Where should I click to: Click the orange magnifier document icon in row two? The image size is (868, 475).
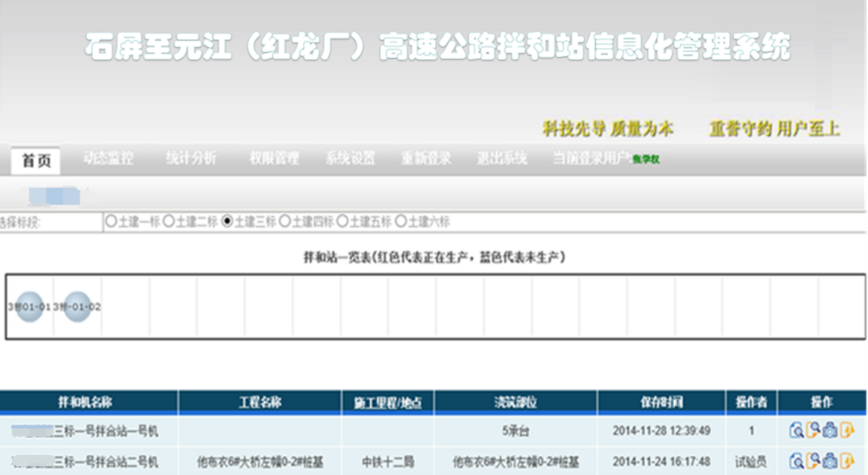click(x=813, y=461)
